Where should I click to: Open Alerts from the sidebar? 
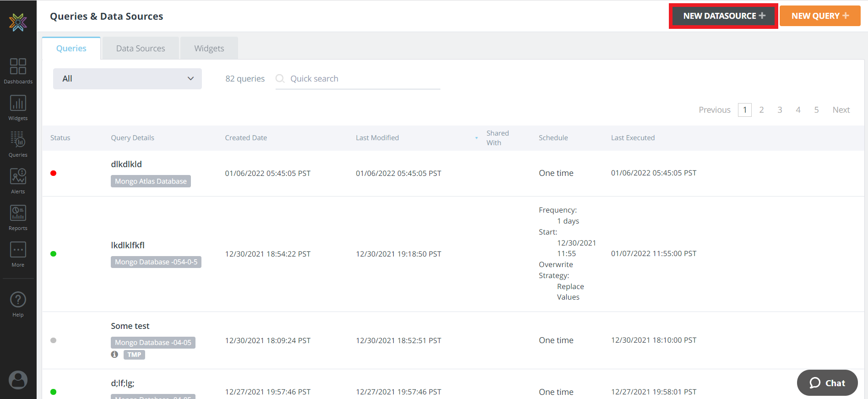click(x=18, y=181)
